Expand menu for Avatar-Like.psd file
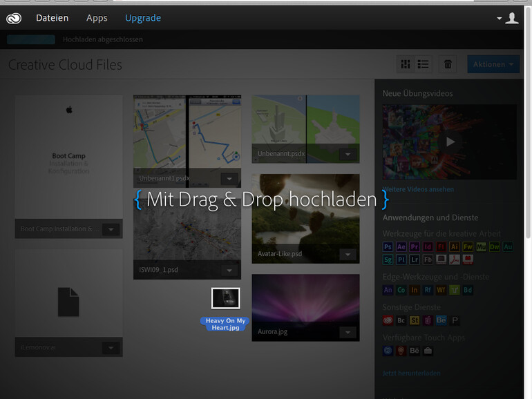 [x=348, y=254]
